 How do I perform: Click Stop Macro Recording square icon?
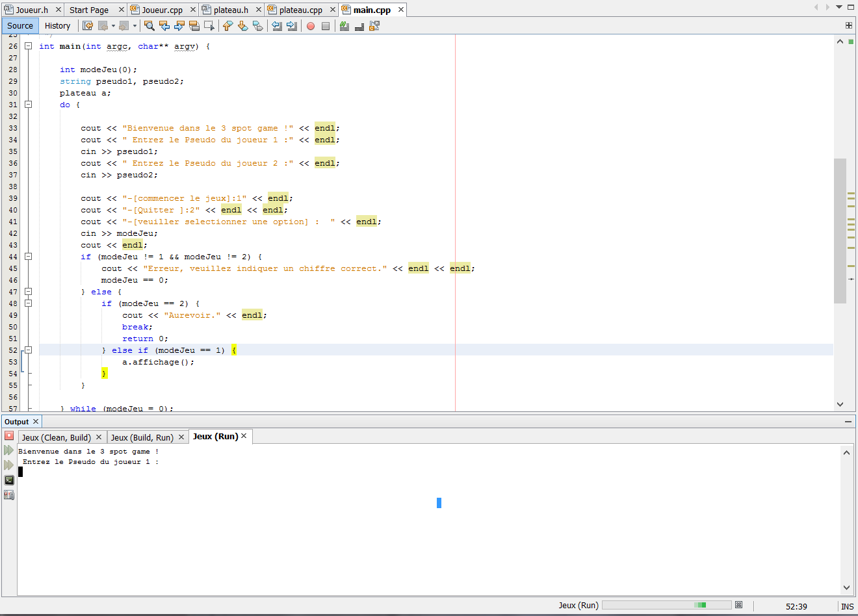[326, 26]
